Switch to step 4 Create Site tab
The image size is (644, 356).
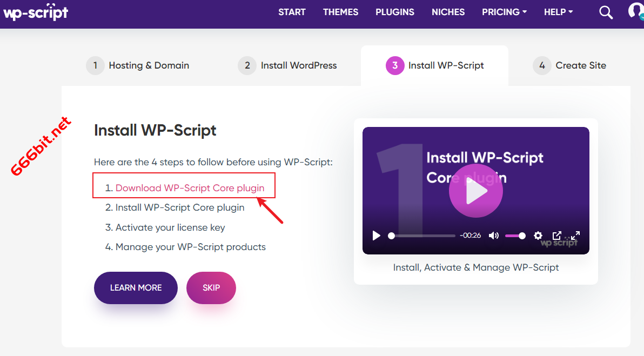pyautogui.click(x=569, y=66)
